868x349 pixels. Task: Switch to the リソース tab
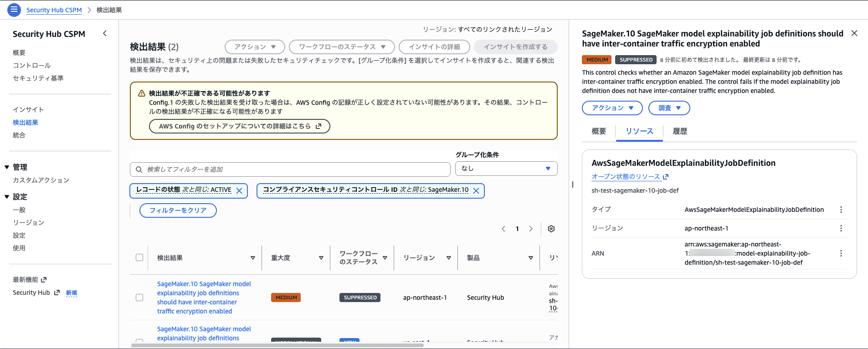click(x=639, y=131)
